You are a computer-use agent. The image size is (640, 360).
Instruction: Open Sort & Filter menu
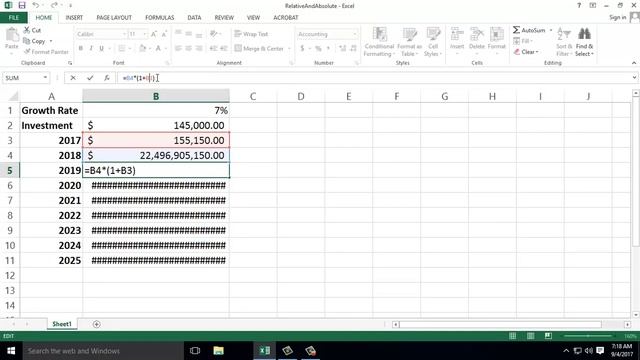(564, 42)
